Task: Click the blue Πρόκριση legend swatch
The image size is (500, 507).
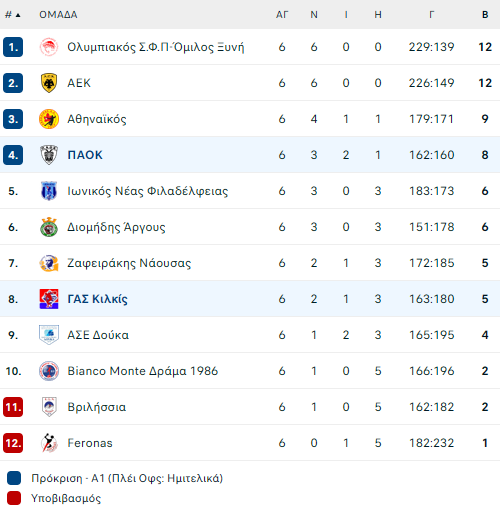Action: [14, 478]
